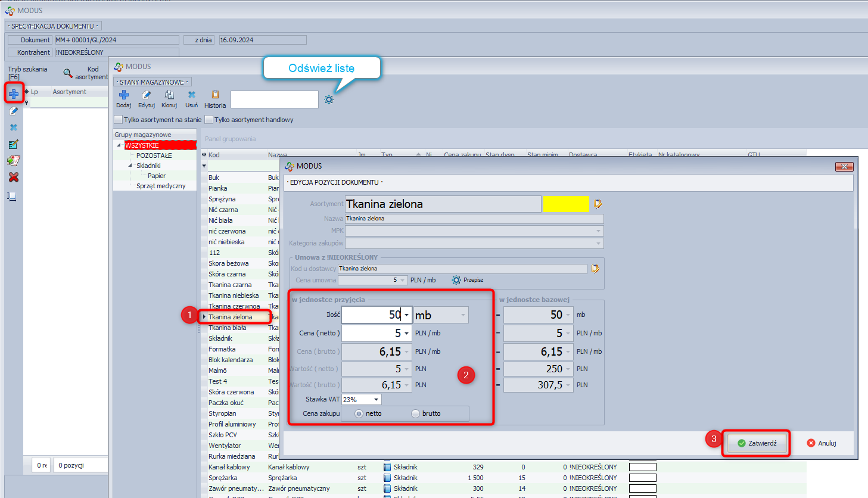Screen dimensions: 868x498
Task: Select the 'brutto' purchase price radio button
Action: pos(416,413)
